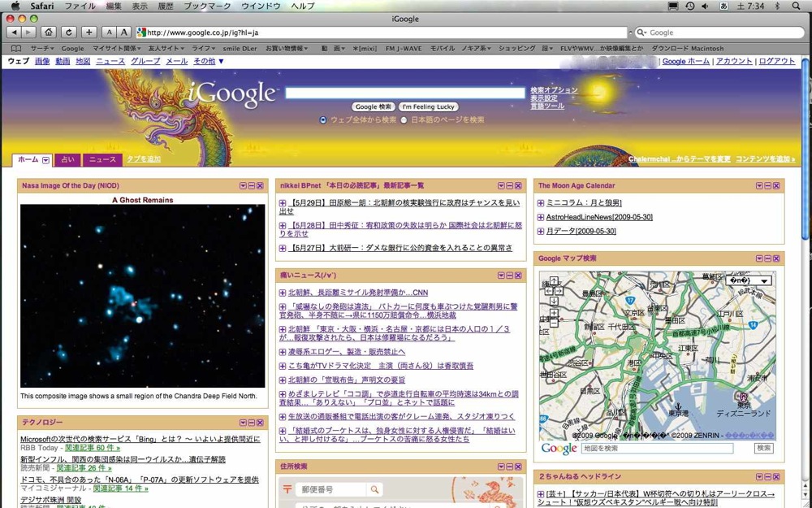Zoom out on the Google map
Image resolution: width=812 pixels, height=508 pixels.
pos(554,323)
